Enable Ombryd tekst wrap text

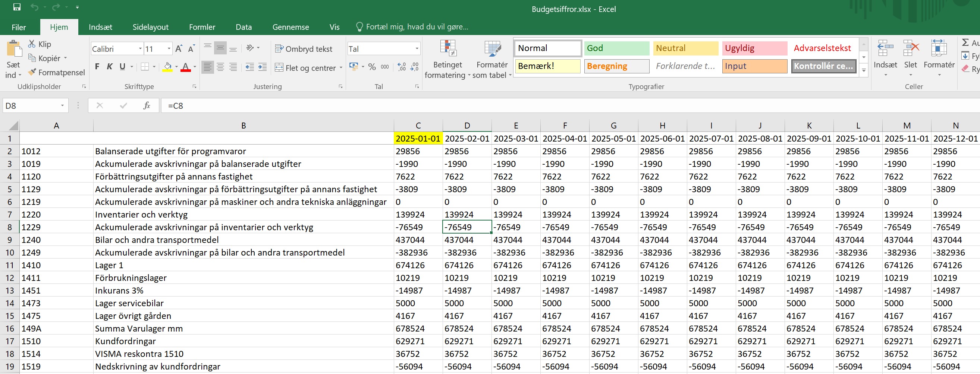[x=304, y=49]
